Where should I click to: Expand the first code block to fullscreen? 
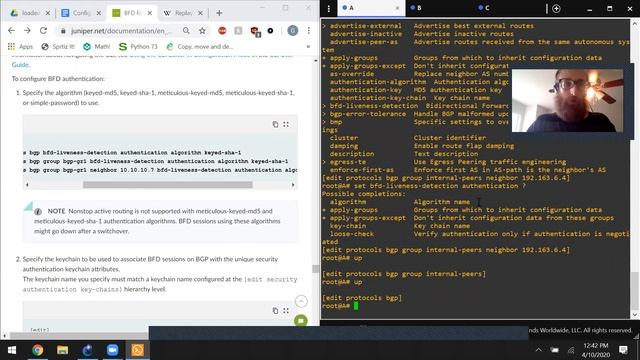click(286, 124)
